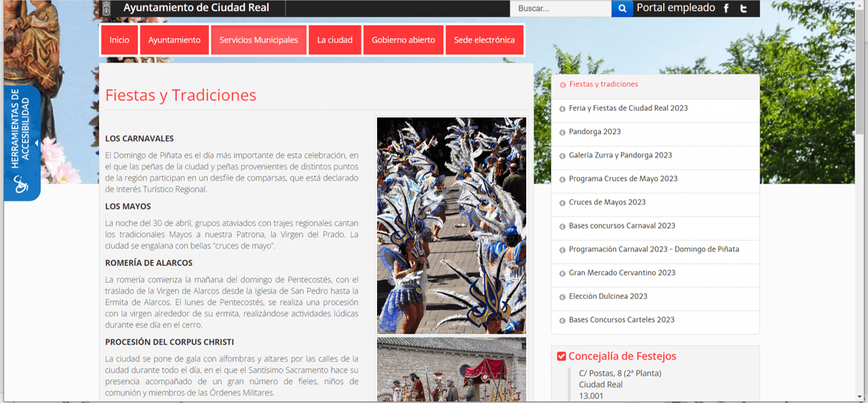
Task: Click the Concejalía de Festejos heading
Action: click(622, 356)
